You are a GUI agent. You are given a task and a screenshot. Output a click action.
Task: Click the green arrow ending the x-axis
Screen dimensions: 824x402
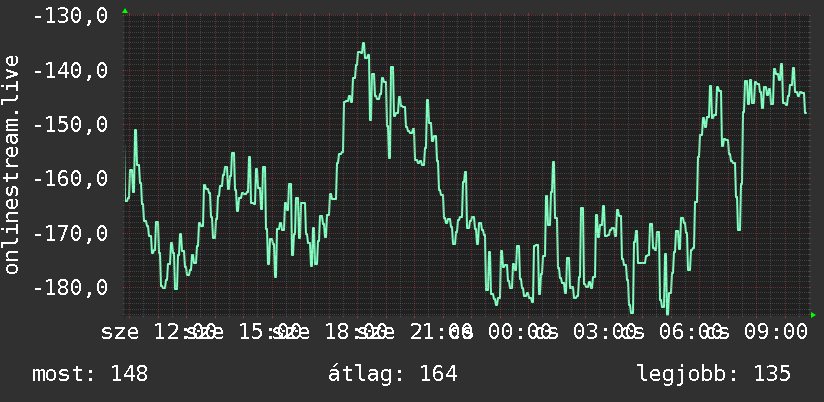pyautogui.click(x=813, y=315)
